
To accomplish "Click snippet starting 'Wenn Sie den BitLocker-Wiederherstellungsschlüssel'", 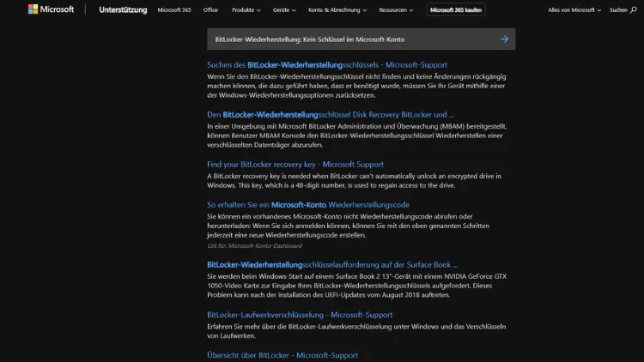I will tap(356, 86).
